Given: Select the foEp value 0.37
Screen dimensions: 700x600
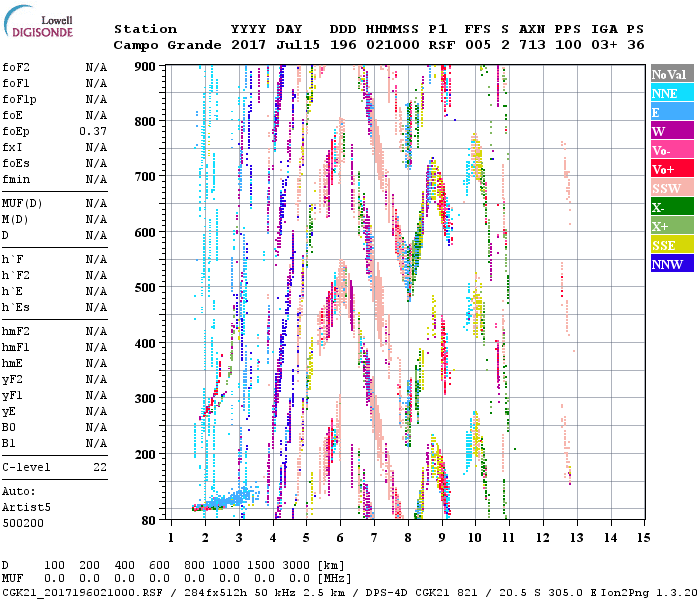Looking at the screenshot, I should (93, 131).
